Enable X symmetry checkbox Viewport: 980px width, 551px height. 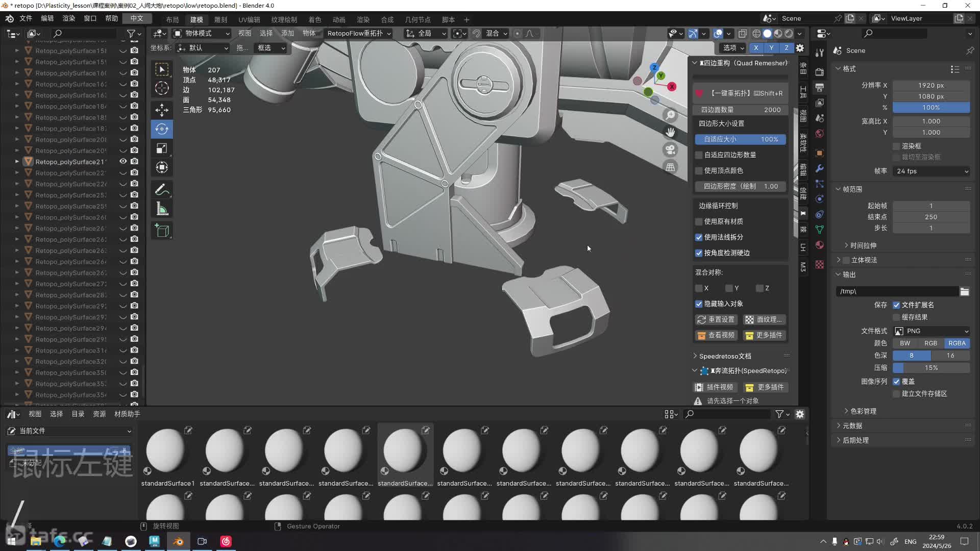(x=699, y=288)
